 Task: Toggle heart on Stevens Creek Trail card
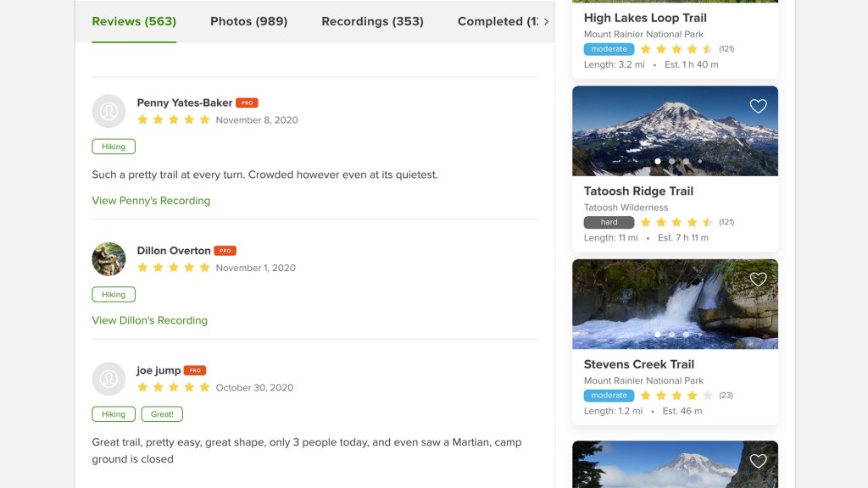[758, 280]
